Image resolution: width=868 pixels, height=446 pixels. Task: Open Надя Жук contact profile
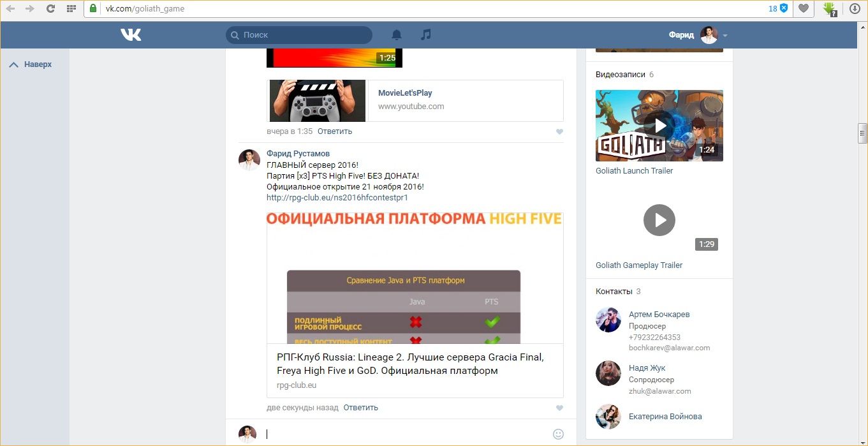coord(647,368)
